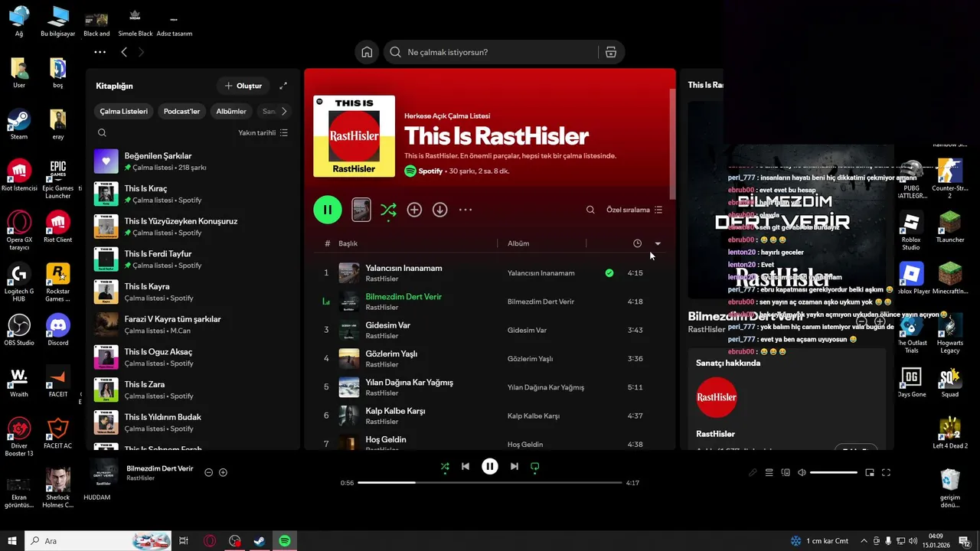Toggle repeat mode in player bar
The height and width of the screenshot is (551, 980).
[535, 466]
